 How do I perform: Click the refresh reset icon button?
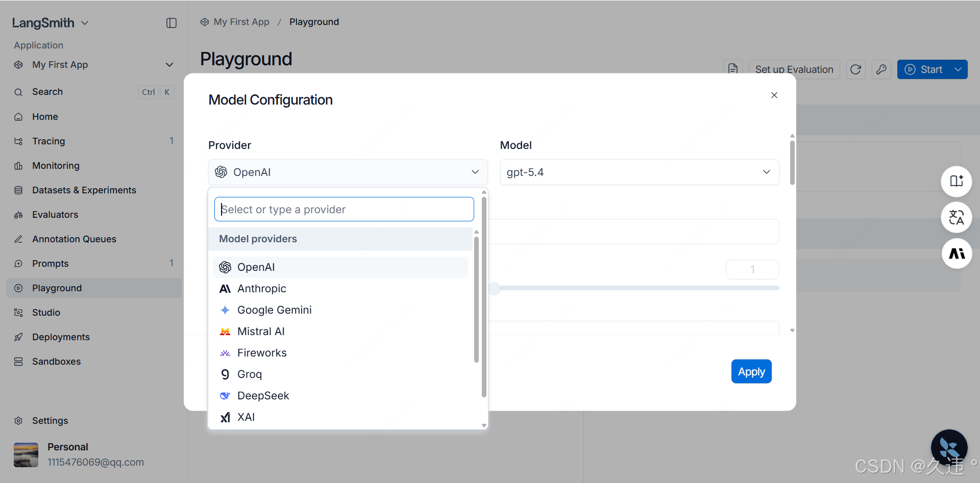tap(856, 69)
